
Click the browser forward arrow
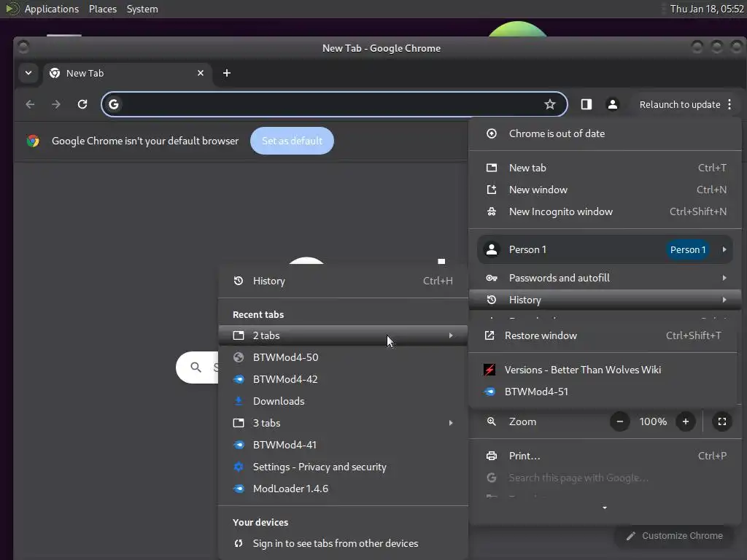pos(56,104)
